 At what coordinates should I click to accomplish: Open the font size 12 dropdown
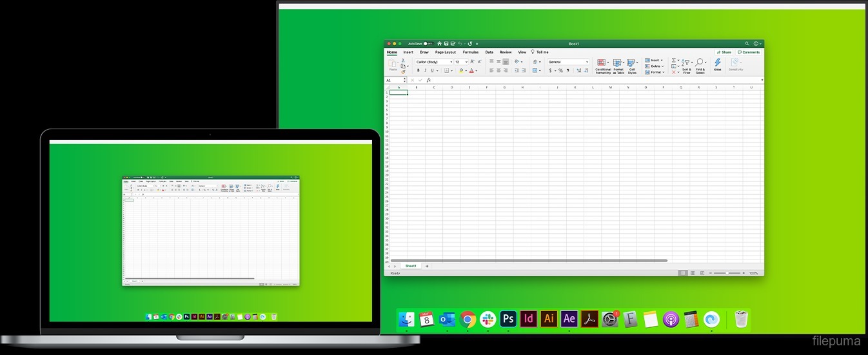461,62
